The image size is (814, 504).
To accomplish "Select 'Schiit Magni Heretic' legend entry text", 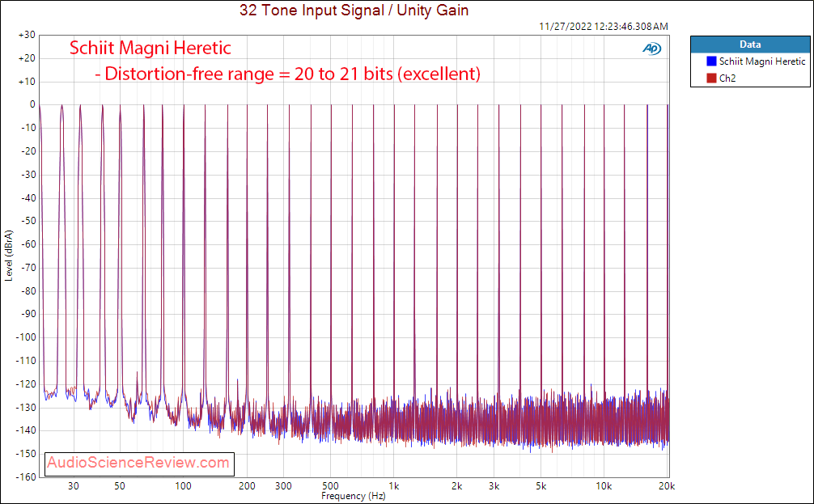I will 762,61.
